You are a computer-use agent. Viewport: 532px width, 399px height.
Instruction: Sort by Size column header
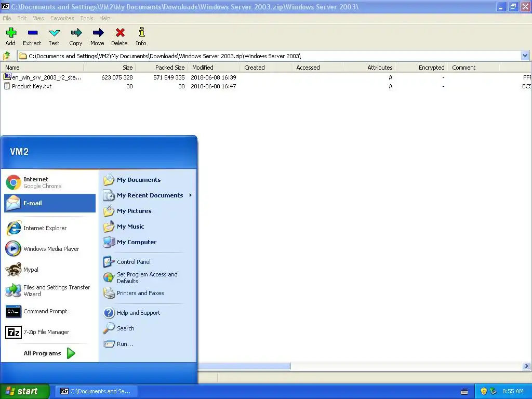point(110,68)
